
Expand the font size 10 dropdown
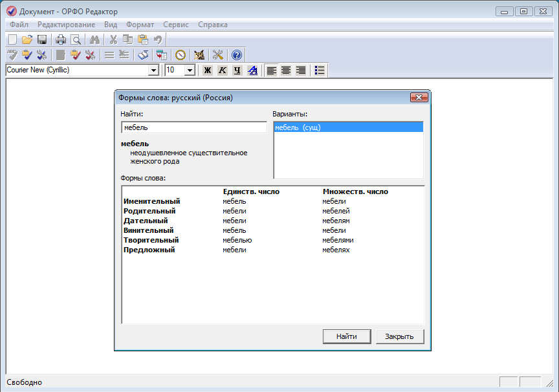click(190, 71)
